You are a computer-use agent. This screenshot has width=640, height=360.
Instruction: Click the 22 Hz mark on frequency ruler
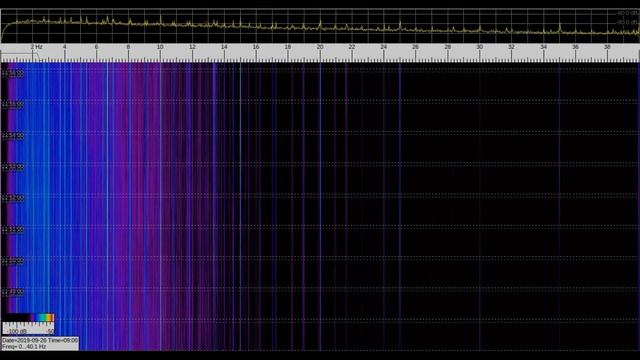point(352,47)
